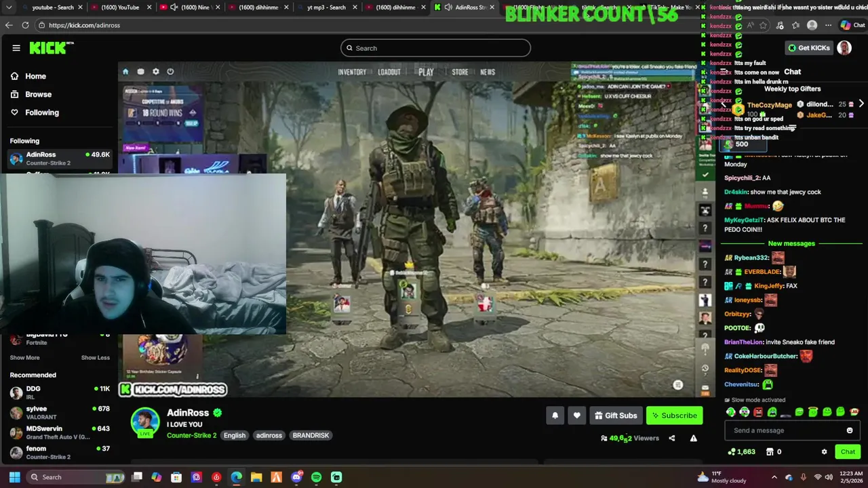Switch to the youtube - Search tab
This screenshot has height=488, width=868.
[x=52, y=7]
